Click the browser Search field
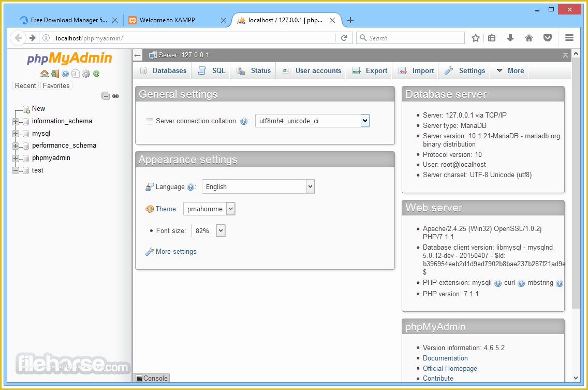This screenshot has width=588, height=390. [x=410, y=38]
